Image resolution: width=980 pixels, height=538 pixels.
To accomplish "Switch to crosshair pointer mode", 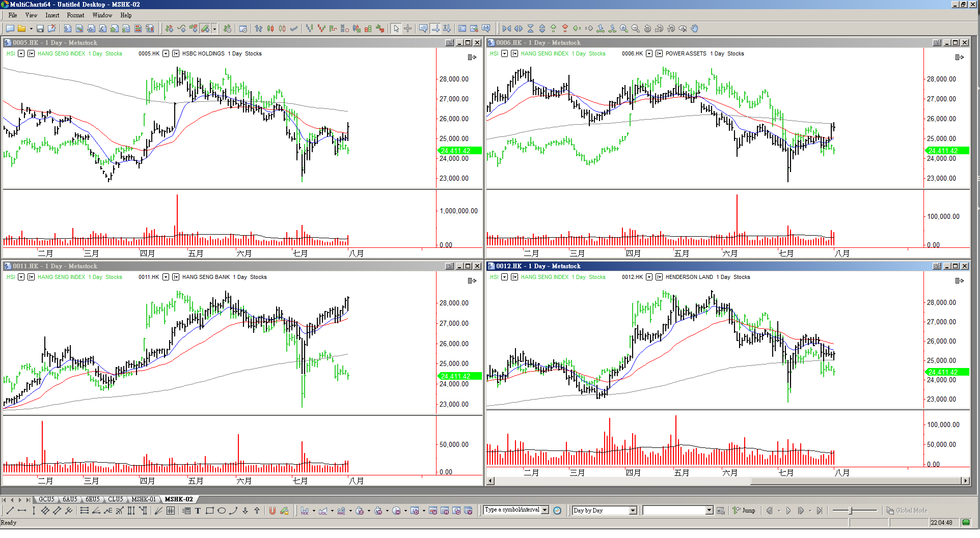I will (x=407, y=29).
